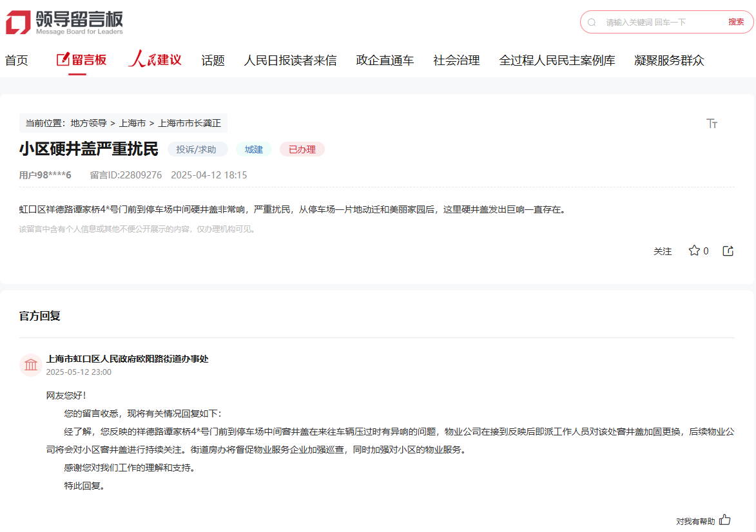The height and width of the screenshot is (532, 756).
Task: Open the 人民建议 navigation tab
Action: [x=155, y=60]
